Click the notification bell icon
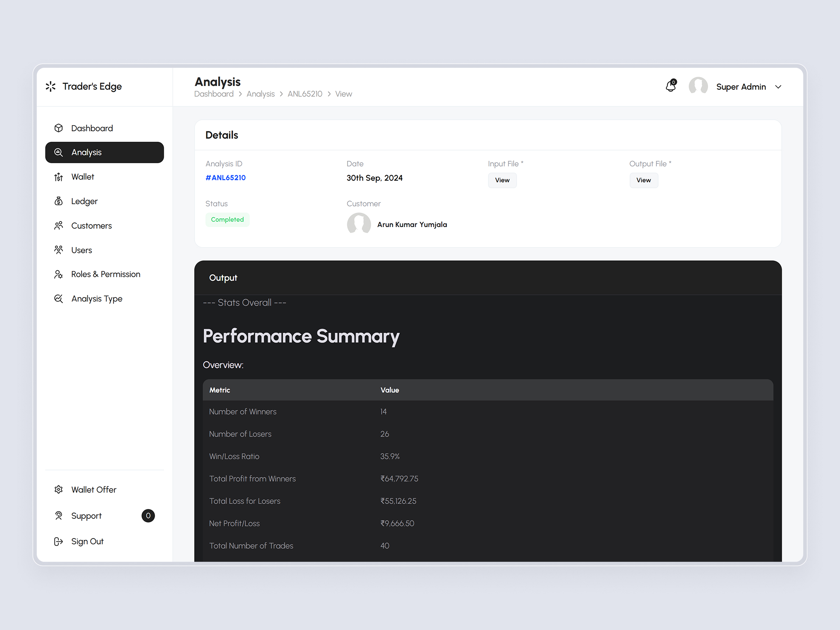 [x=671, y=86]
